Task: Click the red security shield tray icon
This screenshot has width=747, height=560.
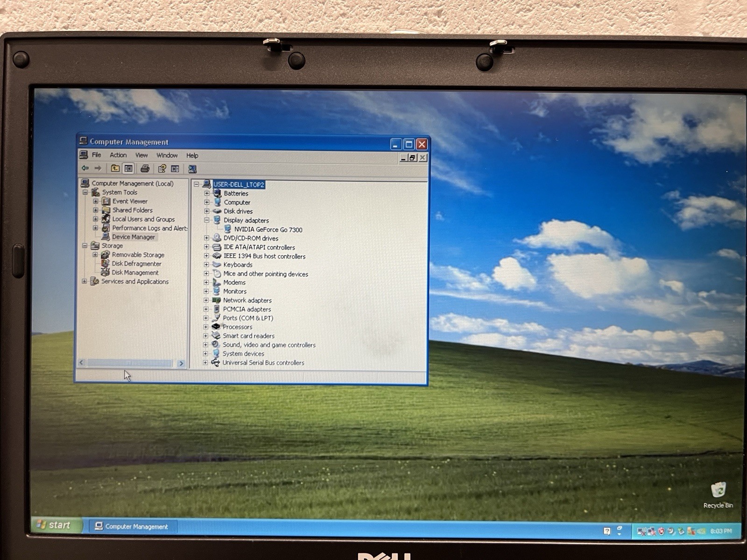Action: click(x=661, y=531)
